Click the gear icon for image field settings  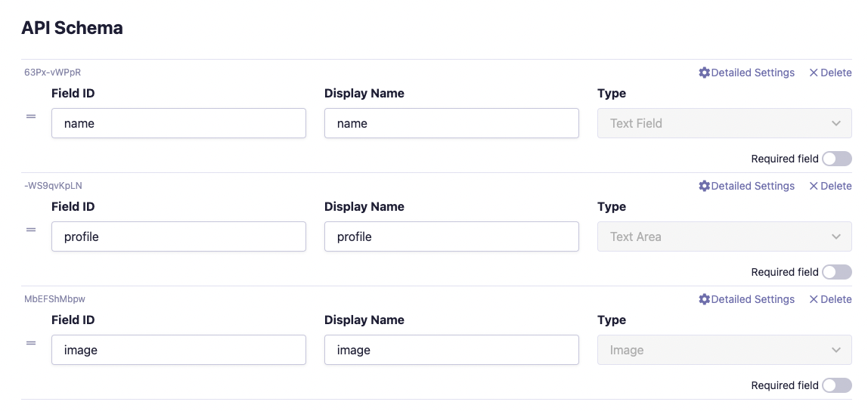(x=704, y=299)
